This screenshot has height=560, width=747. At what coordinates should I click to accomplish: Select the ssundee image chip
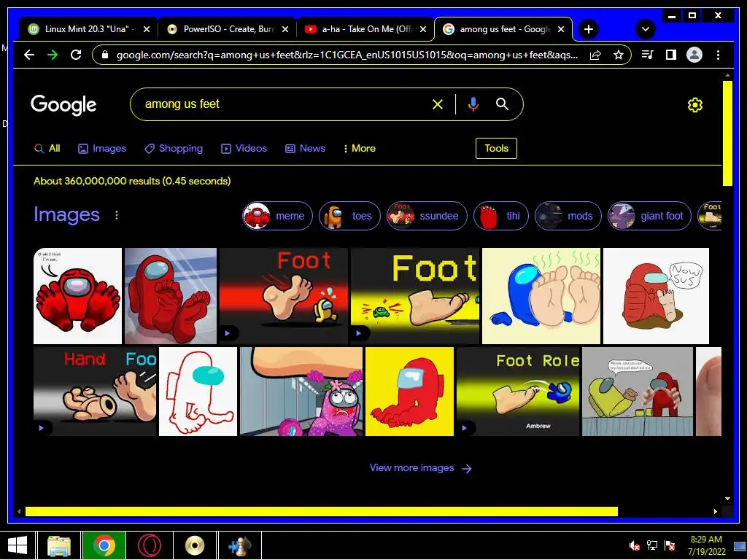pyautogui.click(x=427, y=216)
